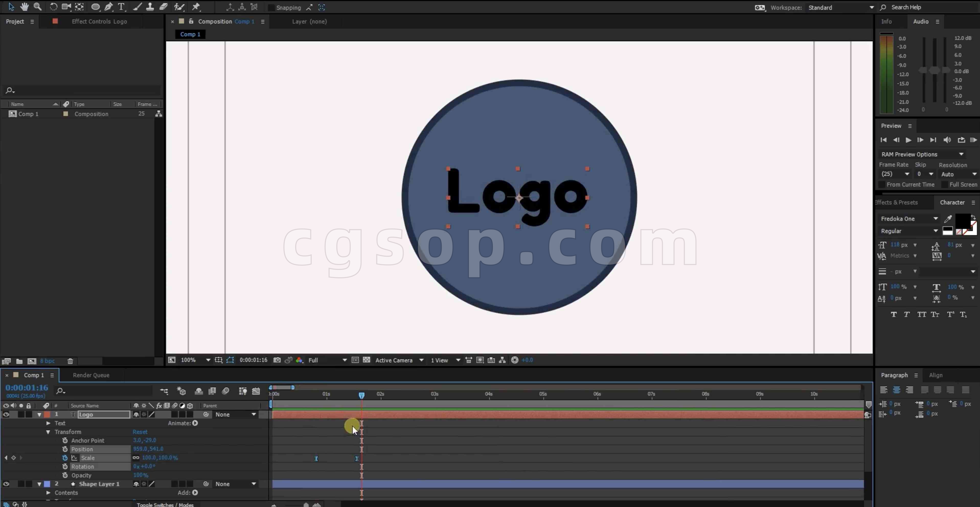
Task: Choose the Horizontal Type tool
Action: click(121, 7)
